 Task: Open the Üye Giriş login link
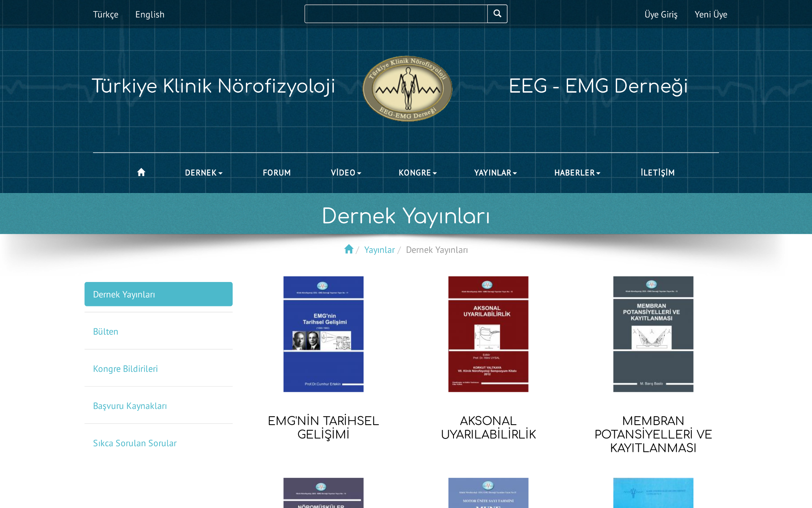pos(661,14)
